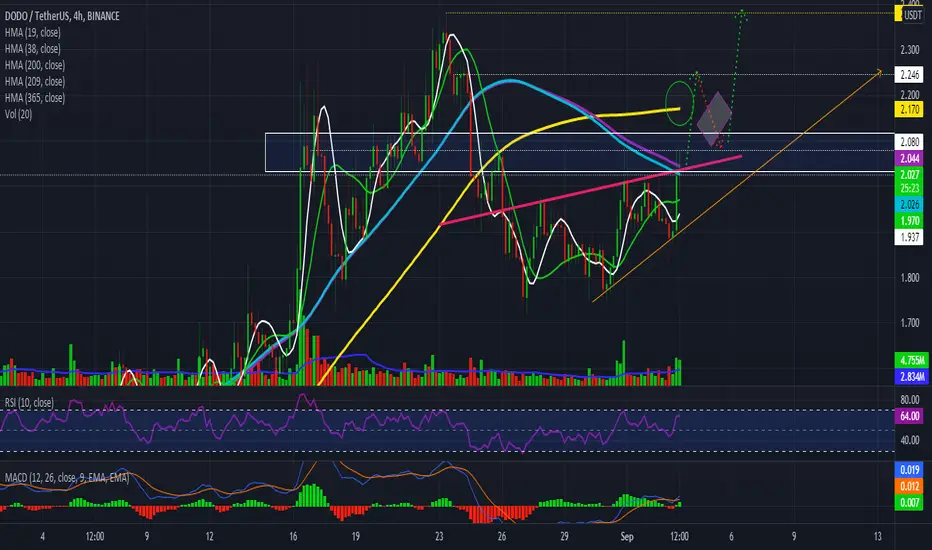This screenshot has height=550, width=932.
Task: Select the HMA (209, close) indicator label
Action: (x=34, y=81)
